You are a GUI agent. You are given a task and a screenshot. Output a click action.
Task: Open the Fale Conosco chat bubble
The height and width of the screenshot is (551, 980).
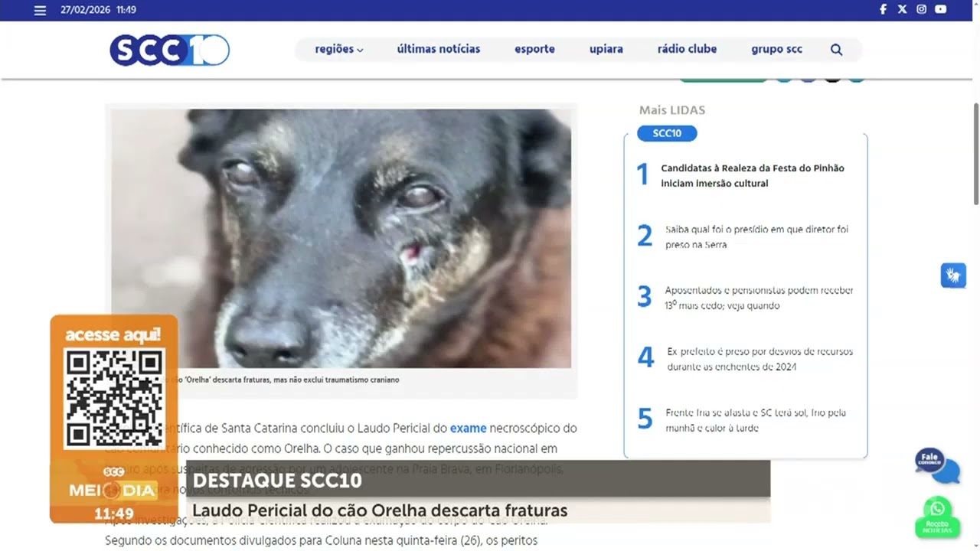point(936,465)
